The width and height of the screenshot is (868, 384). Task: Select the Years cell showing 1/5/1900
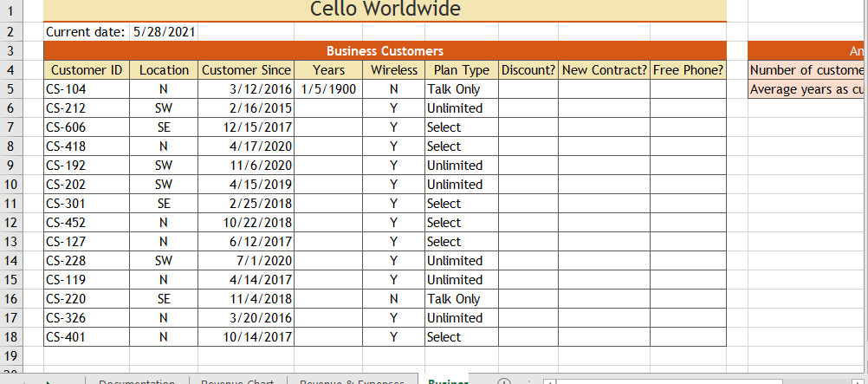(328, 89)
